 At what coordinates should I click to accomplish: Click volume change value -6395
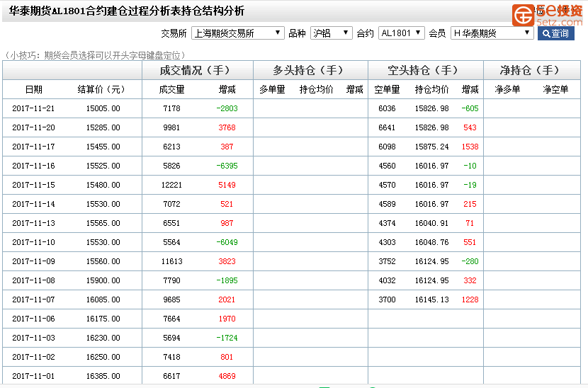[227, 166]
